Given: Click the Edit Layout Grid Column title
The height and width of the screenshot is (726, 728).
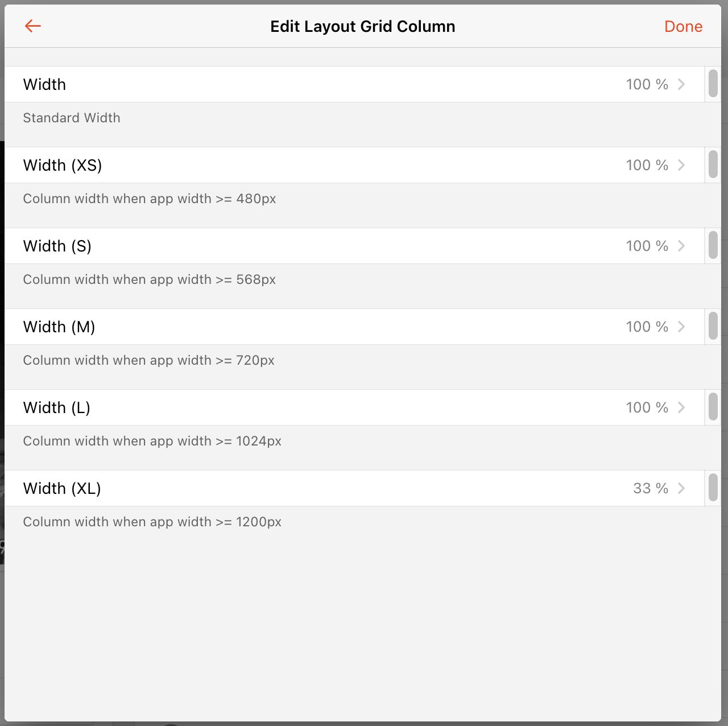Looking at the screenshot, I should (x=363, y=26).
